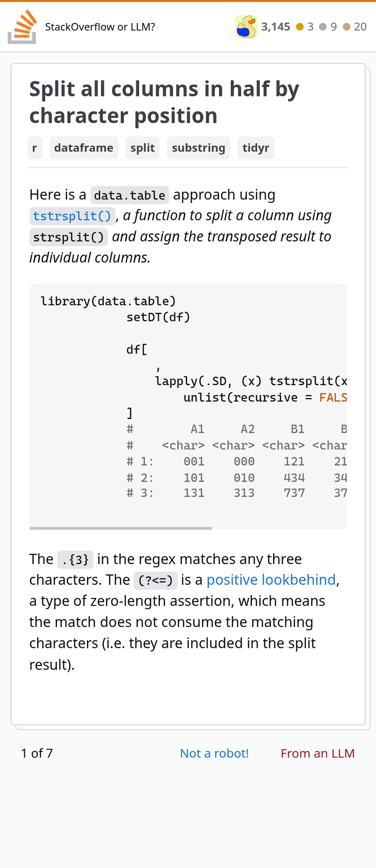Viewport: 376px width, 868px height.
Task: Click the bronze badge dot
Action: point(347,27)
